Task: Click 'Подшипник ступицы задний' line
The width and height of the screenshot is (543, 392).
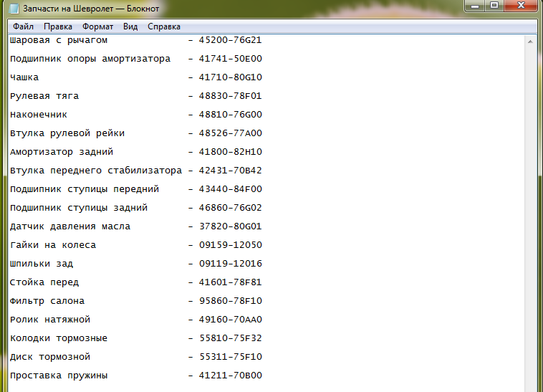Action: [x=79, y=208]
